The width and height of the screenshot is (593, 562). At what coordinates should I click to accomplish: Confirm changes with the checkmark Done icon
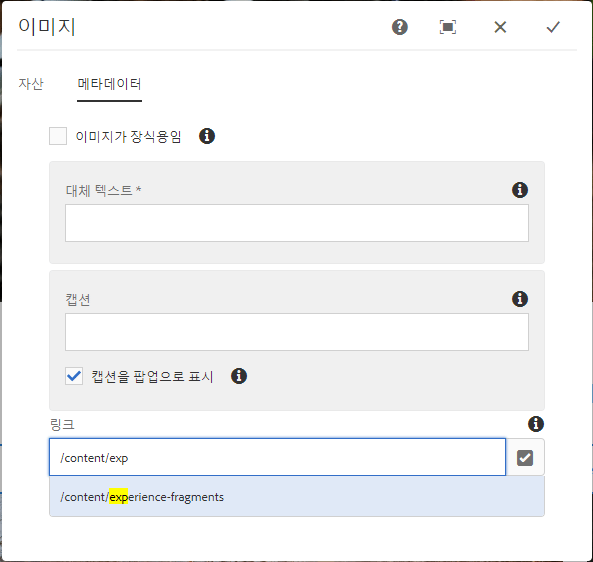point(553,27)
